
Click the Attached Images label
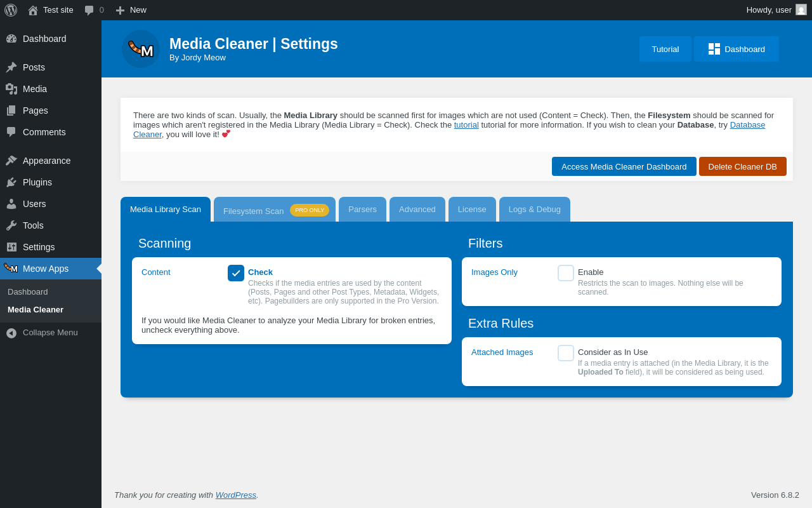tap(502, 352)
